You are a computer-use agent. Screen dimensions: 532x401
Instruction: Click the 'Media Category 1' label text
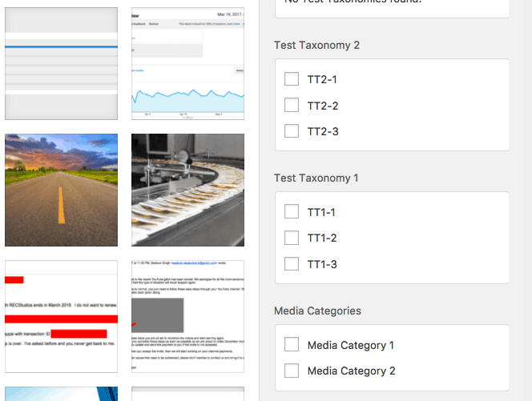tap(350, 346)
